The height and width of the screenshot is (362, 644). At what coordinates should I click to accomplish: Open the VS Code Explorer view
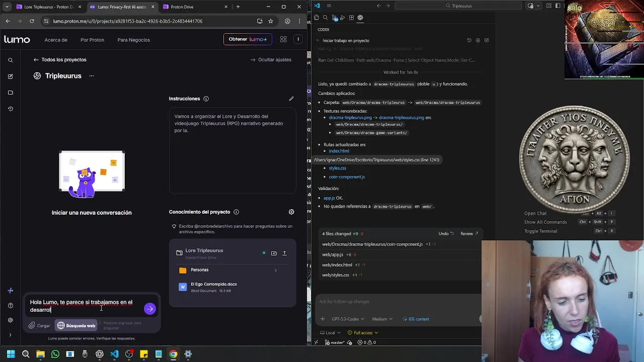(316, 18)
